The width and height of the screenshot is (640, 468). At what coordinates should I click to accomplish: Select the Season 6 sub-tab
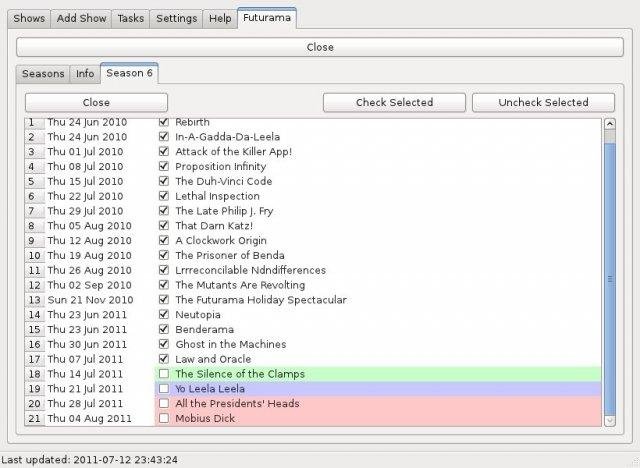129,73
